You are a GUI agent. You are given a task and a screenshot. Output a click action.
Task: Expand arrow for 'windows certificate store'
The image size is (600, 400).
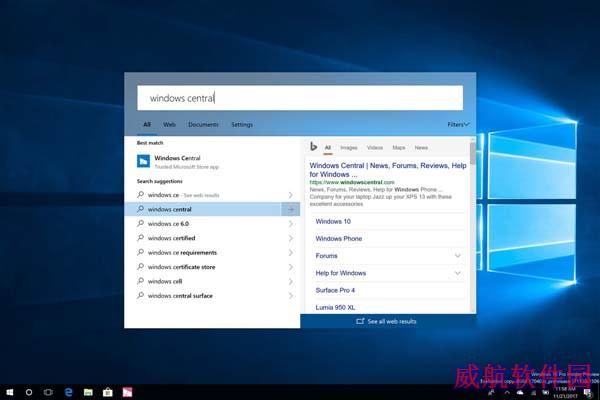click(x=291, y=267)
